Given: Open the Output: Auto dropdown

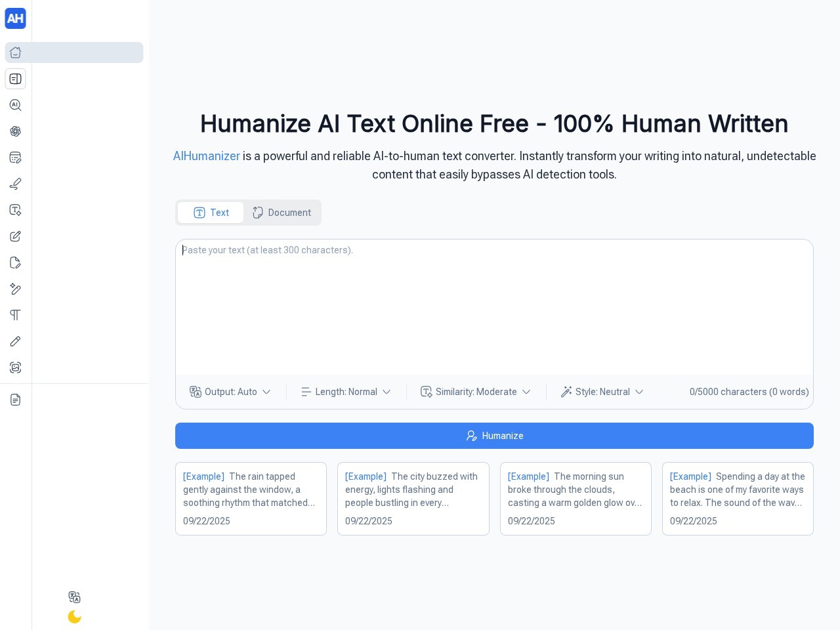Looking at the screenshot, I should point(230,392).
